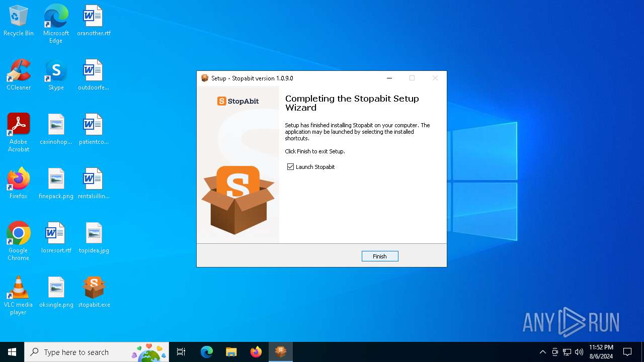Click the setup window title bar icon
644x362 pixels.
coord(205,78)
